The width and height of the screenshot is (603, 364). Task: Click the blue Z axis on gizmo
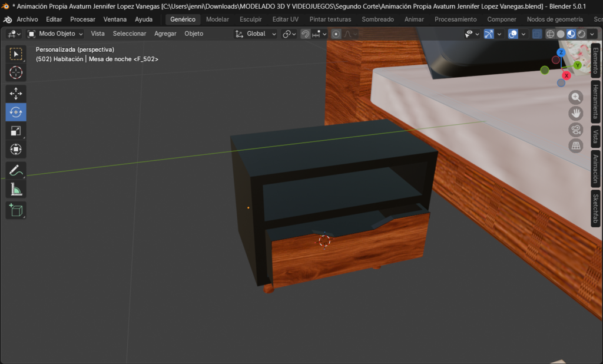pyautogui.click(x=561, y=52)
